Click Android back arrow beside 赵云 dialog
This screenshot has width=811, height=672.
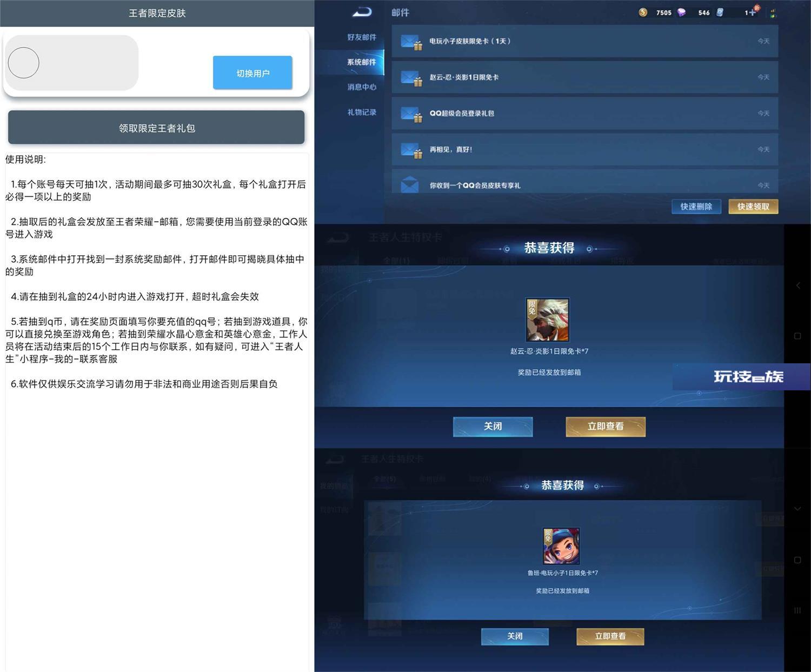pos(797,285)
